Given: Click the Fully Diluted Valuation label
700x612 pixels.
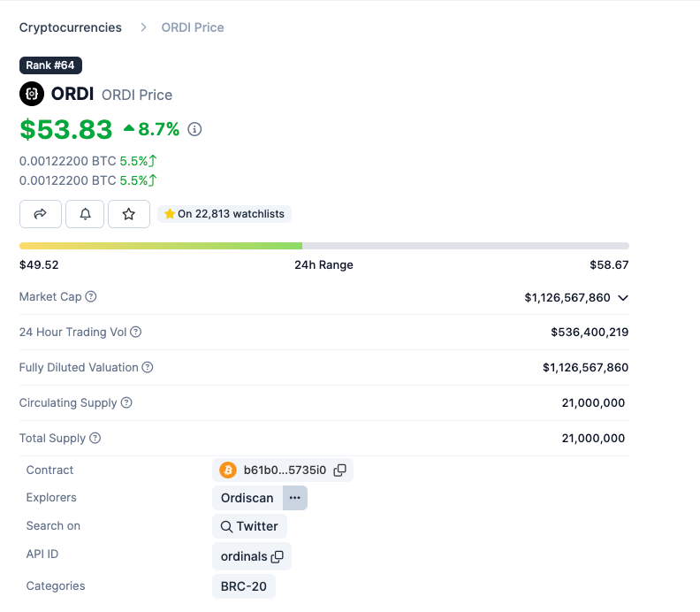Looking at the screenshot, I should click(79, 367).
